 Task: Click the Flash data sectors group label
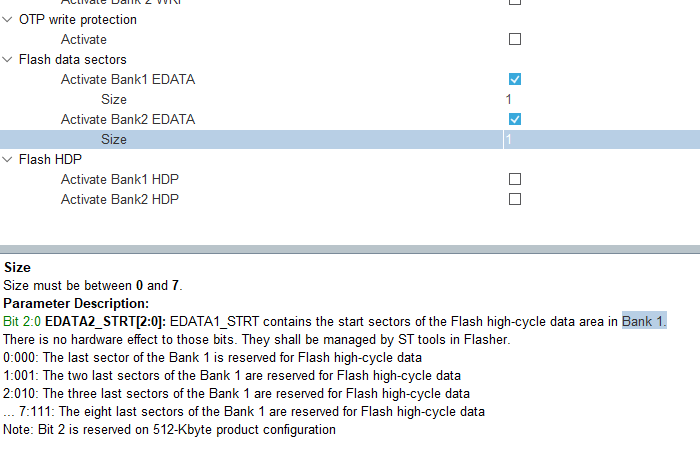pyautogui.click(x=73, y=60)
